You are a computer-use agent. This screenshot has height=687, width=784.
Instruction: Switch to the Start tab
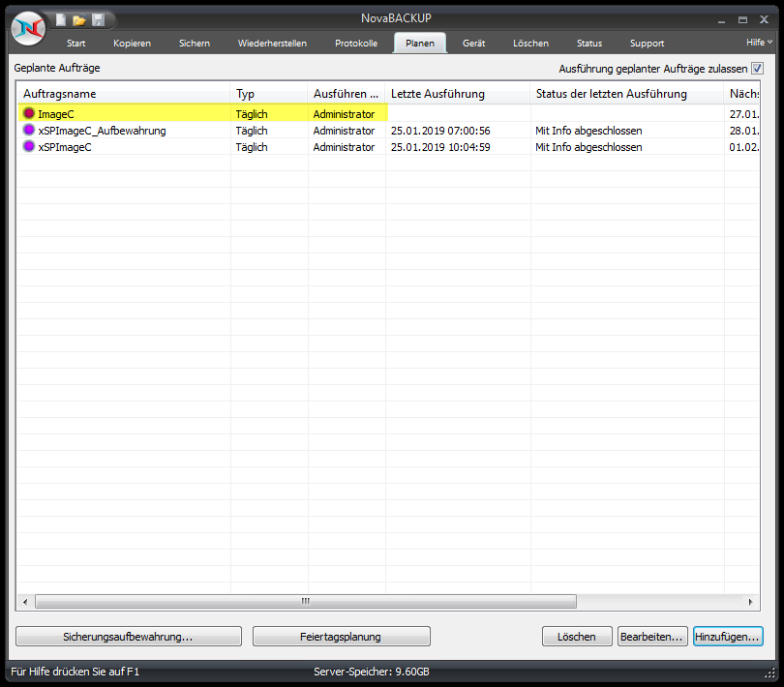76,44
